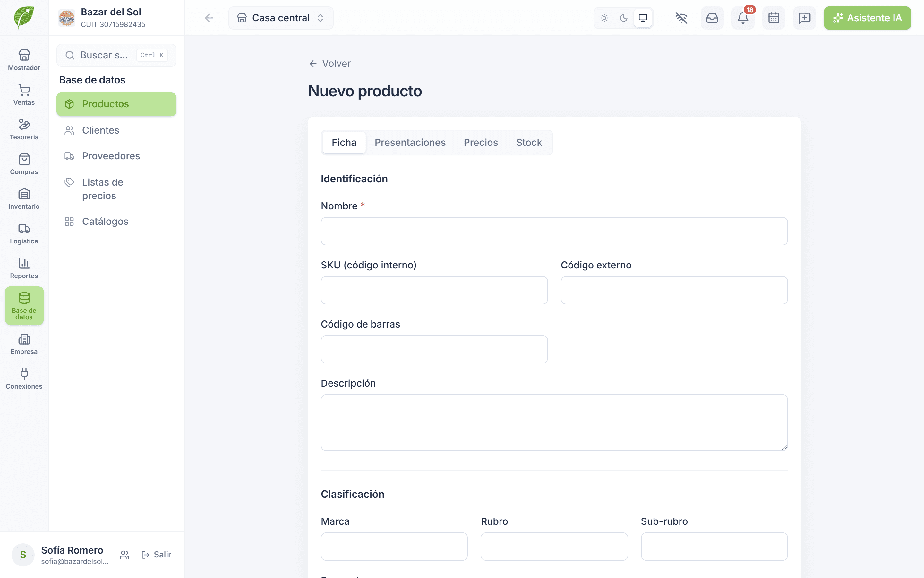
Task: Open Empresa module
Action: (24, 344)
